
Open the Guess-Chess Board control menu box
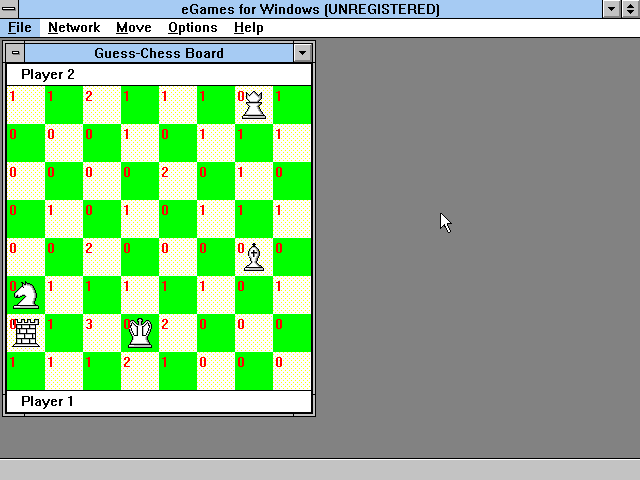15,53
